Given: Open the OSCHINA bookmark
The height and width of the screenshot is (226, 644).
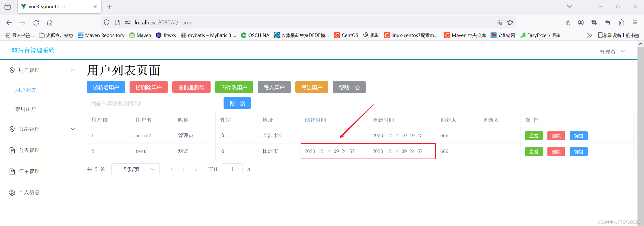Looking at the screenshot, I should point(255,35).
